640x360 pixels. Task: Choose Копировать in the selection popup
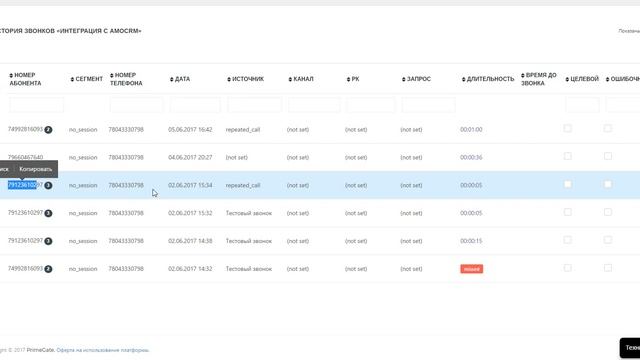(x=36, y=169)
